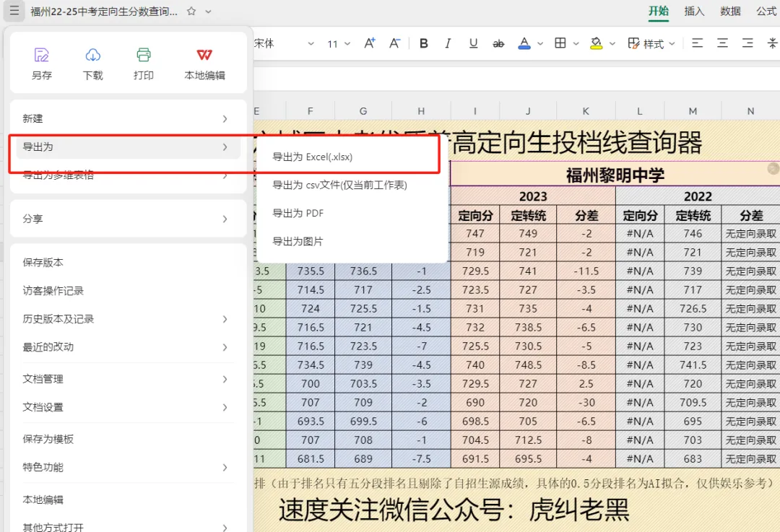
Task: Open the 分享 submenu
Action: (x=128, y=219)
